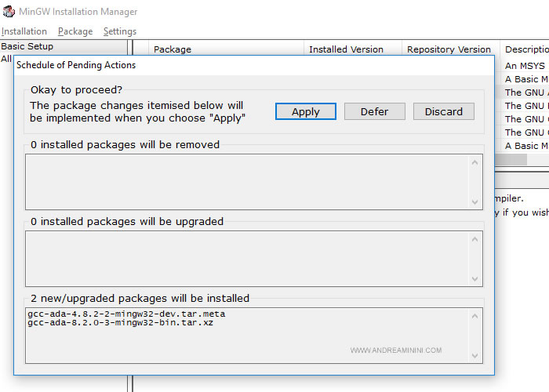Click the Repository Version column header

[449, 49]
